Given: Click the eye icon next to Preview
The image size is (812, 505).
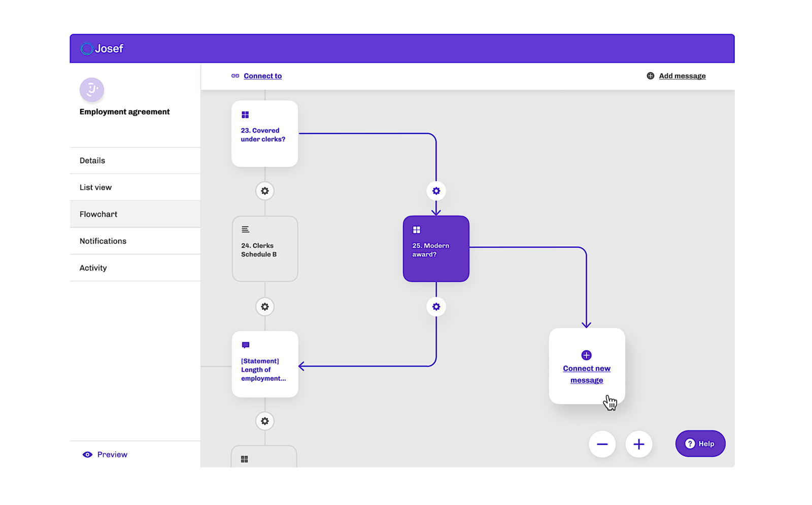Looking at the screenshot, I should click(87, 455).
